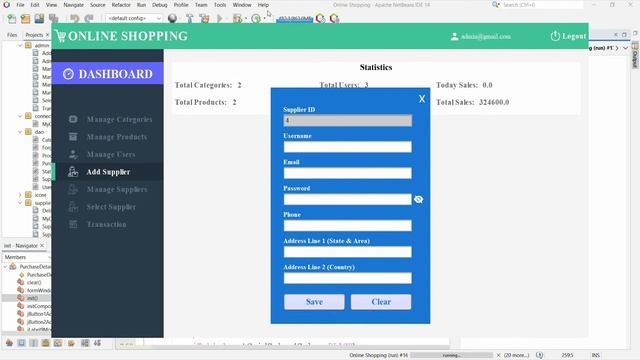Click the Select Supplier icon in sidebar

tap(73, 207)
